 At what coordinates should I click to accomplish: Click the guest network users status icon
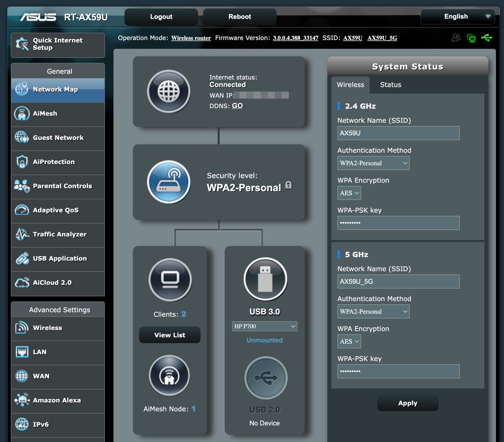tap(456, 38)
